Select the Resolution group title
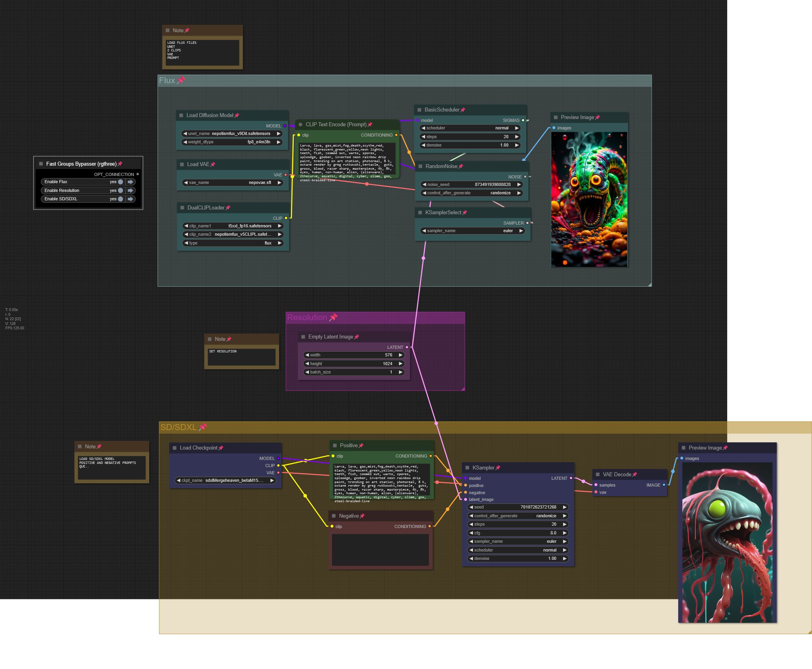812x669 pixels. pos(307,317)
